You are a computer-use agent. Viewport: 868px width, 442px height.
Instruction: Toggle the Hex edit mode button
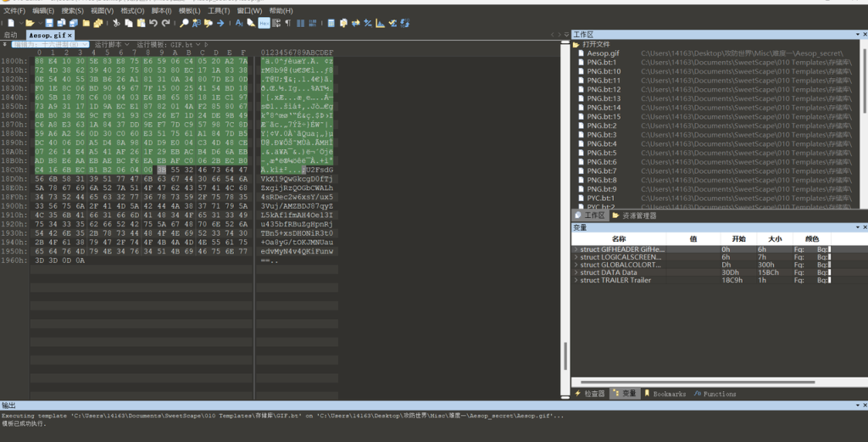[x=264, y=23]
